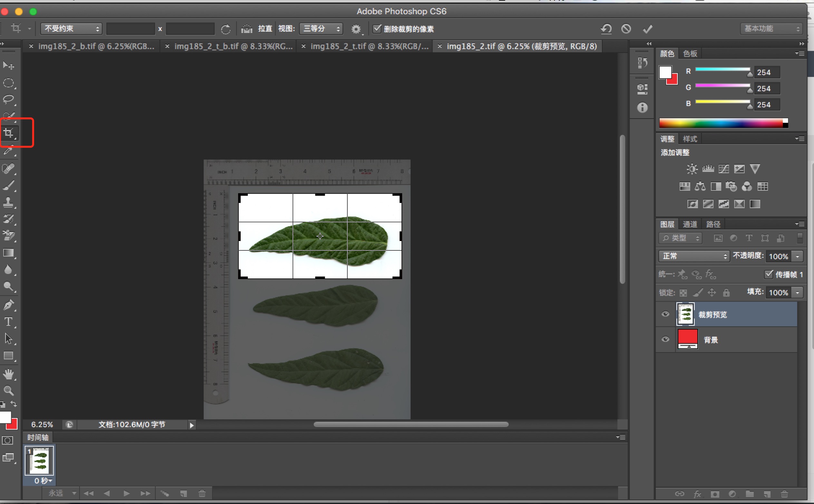Switch to img185_2_t.tif document tab

369,46
